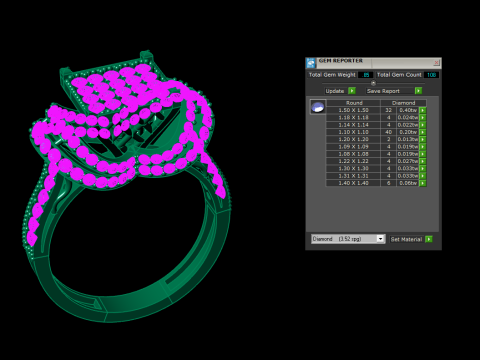Select the 1.22 X 1.22 size cell
The height and width of the screenshot is (360, 480).
click(353, 161)
